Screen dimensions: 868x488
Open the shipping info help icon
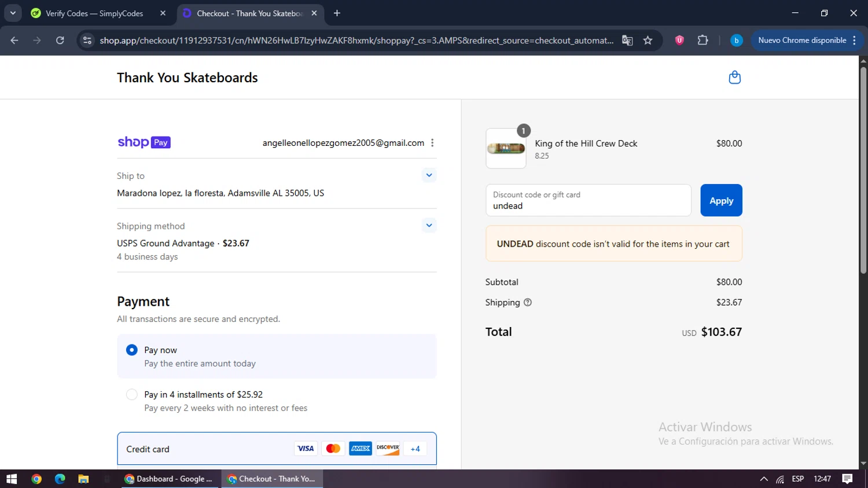click(528, 302)
